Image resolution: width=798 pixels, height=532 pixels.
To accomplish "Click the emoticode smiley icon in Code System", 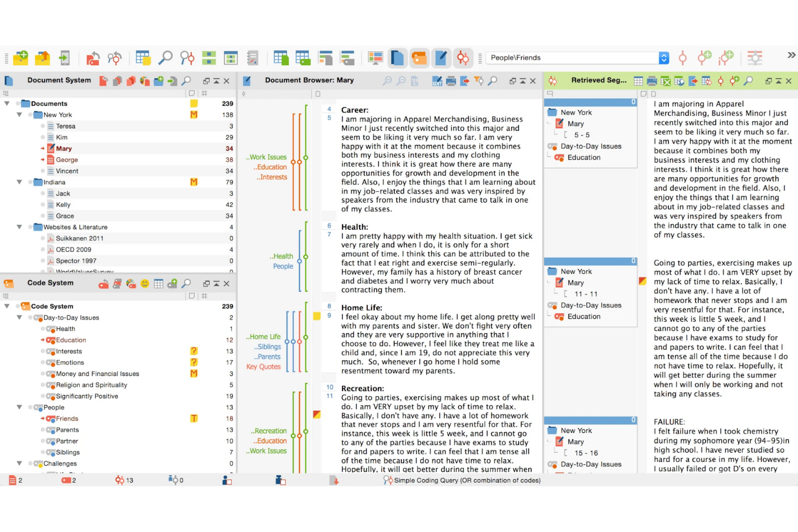I will (145, 283).
